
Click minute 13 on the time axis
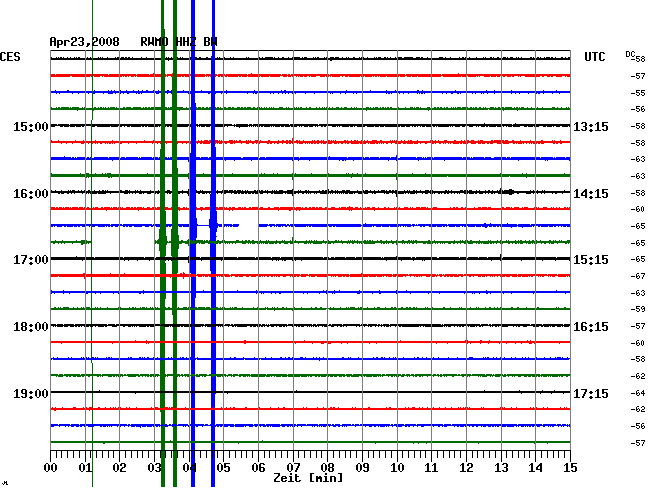pyautogui.click(x=501, y=468)
